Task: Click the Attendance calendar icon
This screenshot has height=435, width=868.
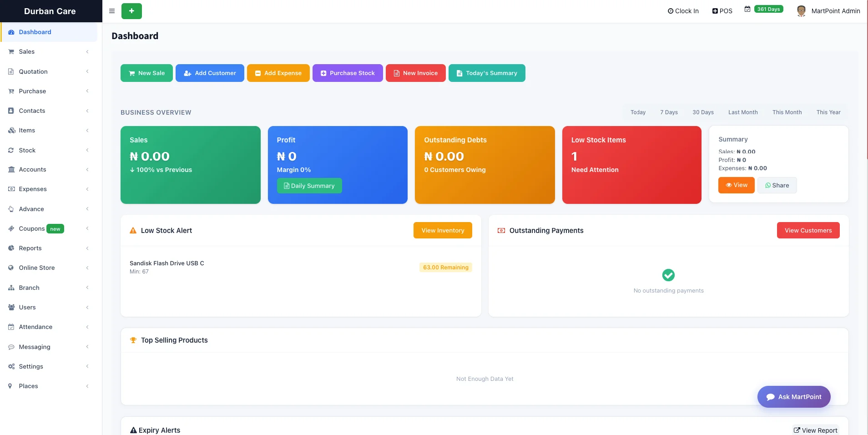Action: coord(11,327)
